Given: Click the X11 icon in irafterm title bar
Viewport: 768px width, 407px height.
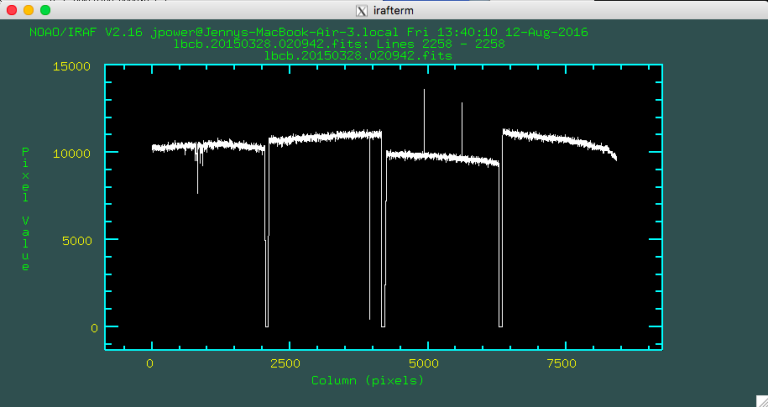Looking at the screenshot, I should click(x=361, y=10).
